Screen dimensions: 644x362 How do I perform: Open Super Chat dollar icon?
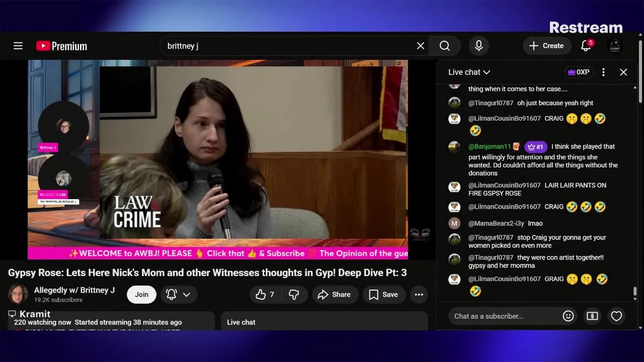tap(592, 316)
